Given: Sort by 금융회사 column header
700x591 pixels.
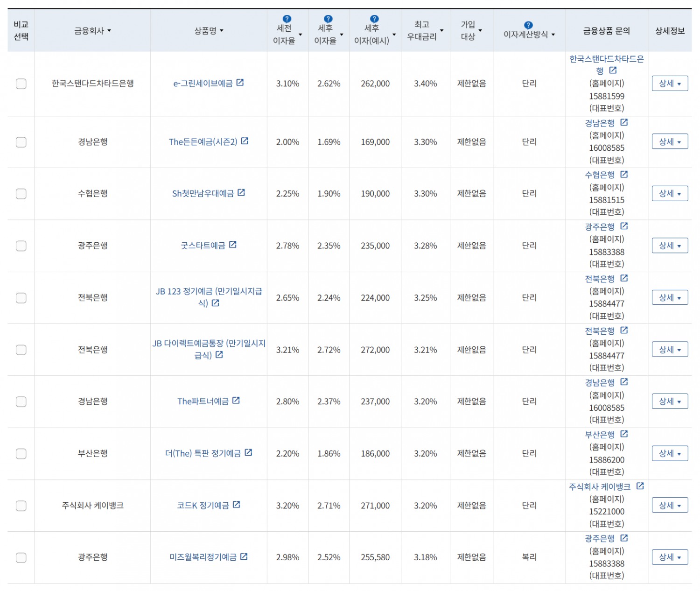Looking at the screenshot, I should [92, 31].
